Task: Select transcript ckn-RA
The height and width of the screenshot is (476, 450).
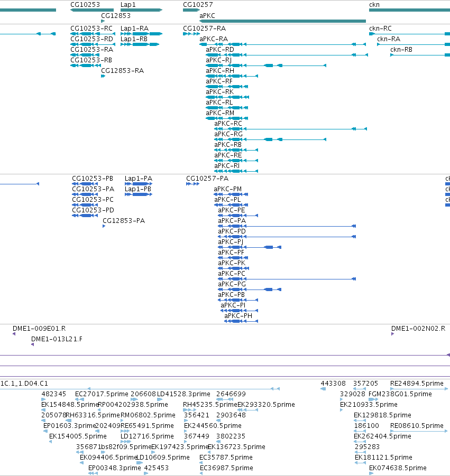Action: (414, 44)
